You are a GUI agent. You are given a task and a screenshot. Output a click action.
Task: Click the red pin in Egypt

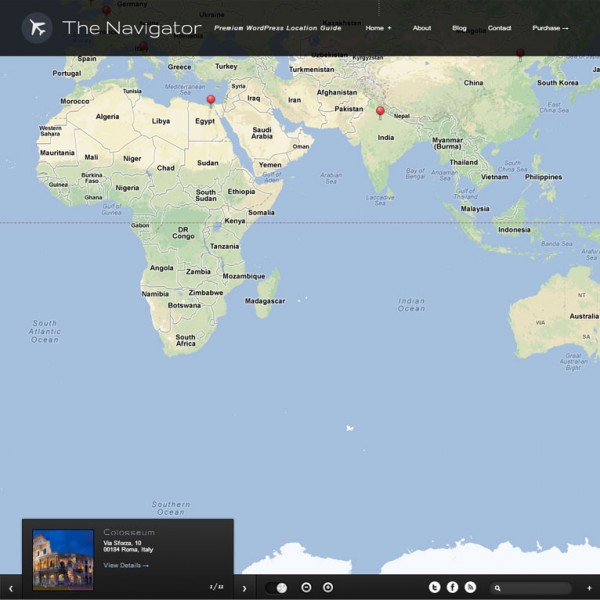pos(211,101)
